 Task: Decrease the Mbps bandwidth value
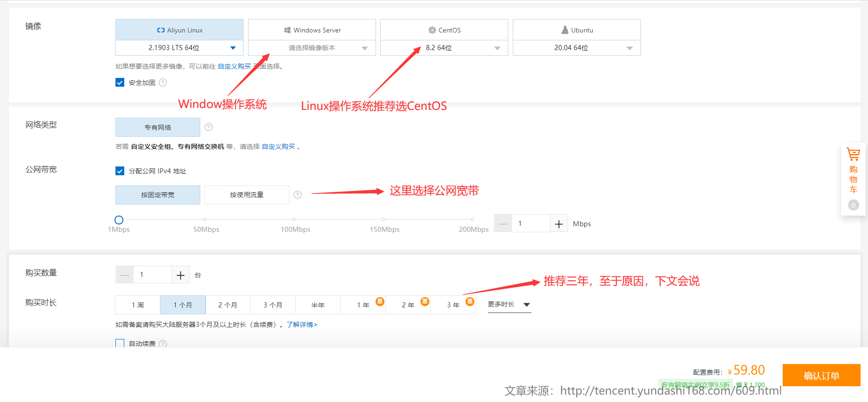(x=503, y=223)
